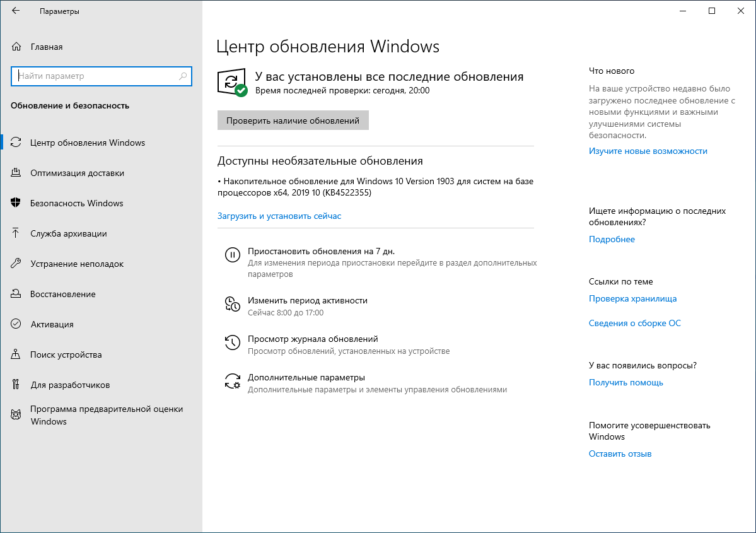Open Загрузить и установить сейчас link
This screenshot has width=756, height=533.
click(x=279, y=216)
